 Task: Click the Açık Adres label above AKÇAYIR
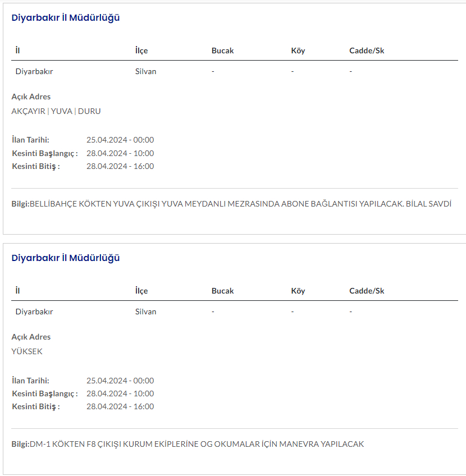[31, 97]
